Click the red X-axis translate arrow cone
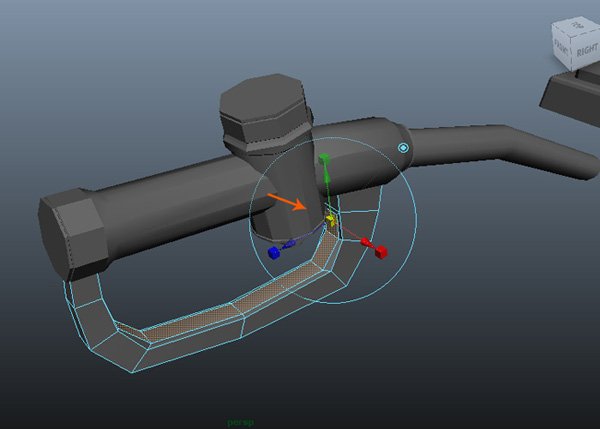 click(366, 243)
